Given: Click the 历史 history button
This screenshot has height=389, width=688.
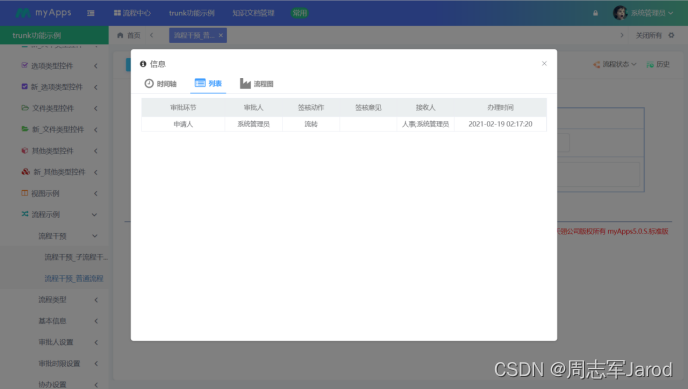Looking at the screenshot, I should point(658,64).
